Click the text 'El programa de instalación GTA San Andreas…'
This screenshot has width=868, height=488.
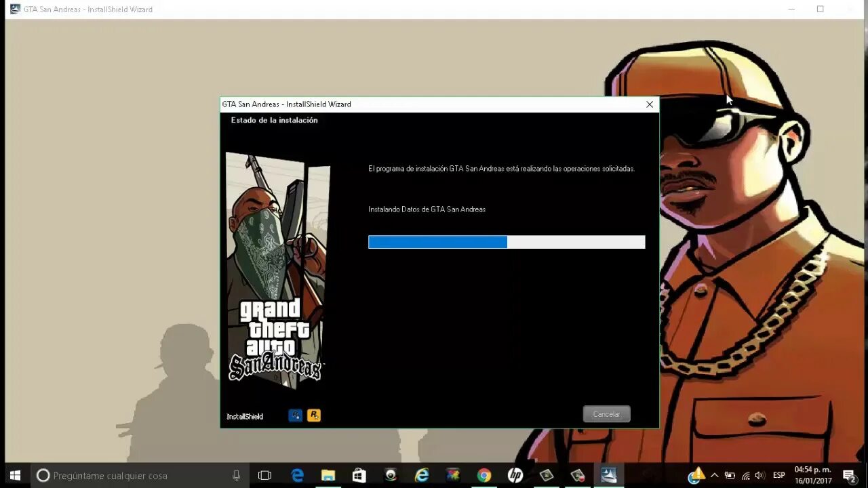coord(501,169)
